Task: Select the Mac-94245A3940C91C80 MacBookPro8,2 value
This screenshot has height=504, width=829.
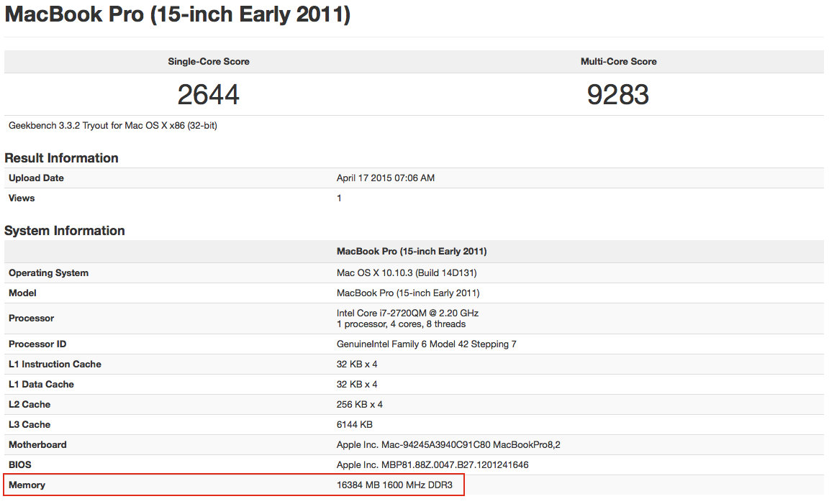Action: [448, 445]
